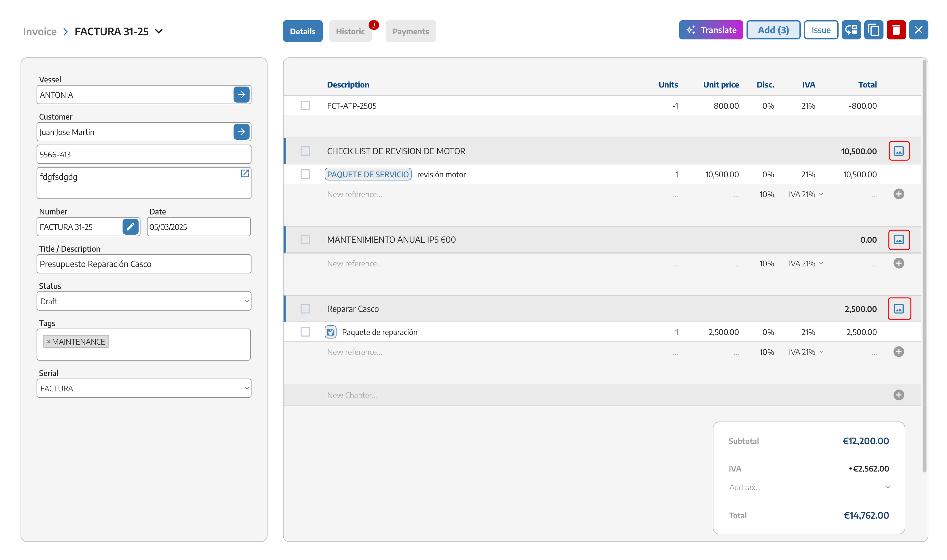This screenshot has height=560, width=947.
Task: Tick checkbox for Reparar Casco chapter
Action: 305,309
